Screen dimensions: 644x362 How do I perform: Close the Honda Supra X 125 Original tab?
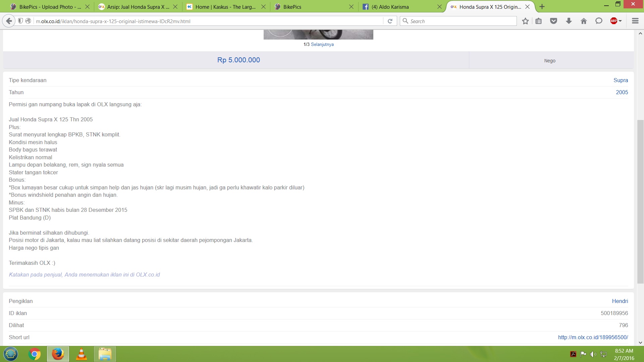pyautogui.click(x=527, y=7)
